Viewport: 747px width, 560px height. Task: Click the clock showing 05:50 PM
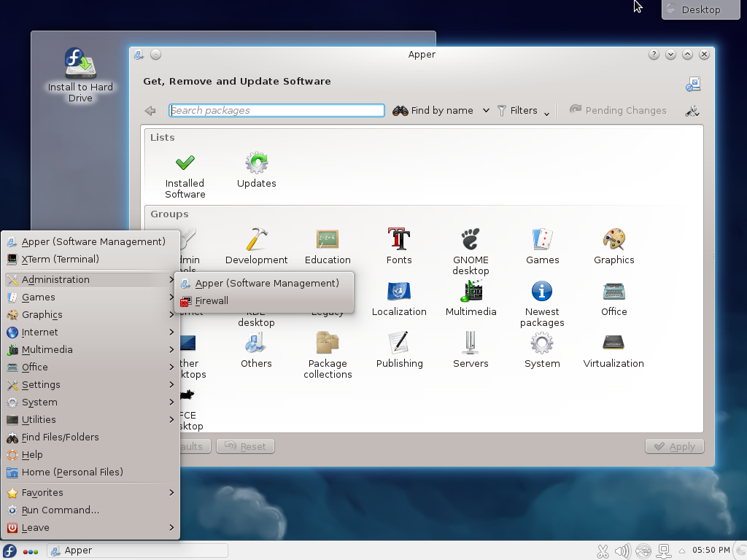coord(711,551)
